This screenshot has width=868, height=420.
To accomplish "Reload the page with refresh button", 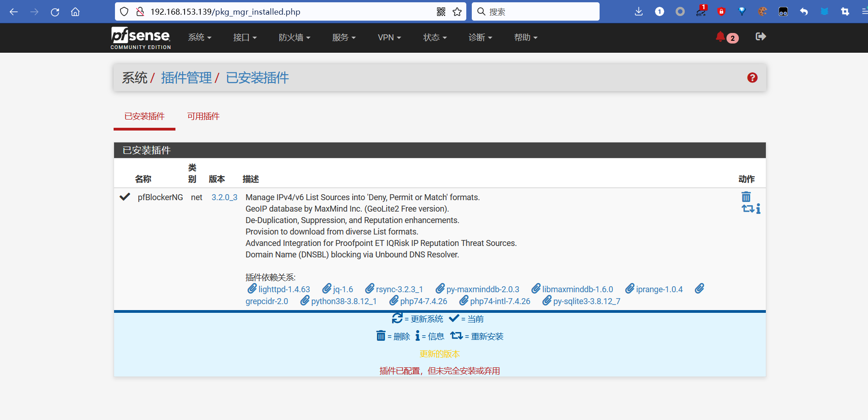I will point(55,12).
